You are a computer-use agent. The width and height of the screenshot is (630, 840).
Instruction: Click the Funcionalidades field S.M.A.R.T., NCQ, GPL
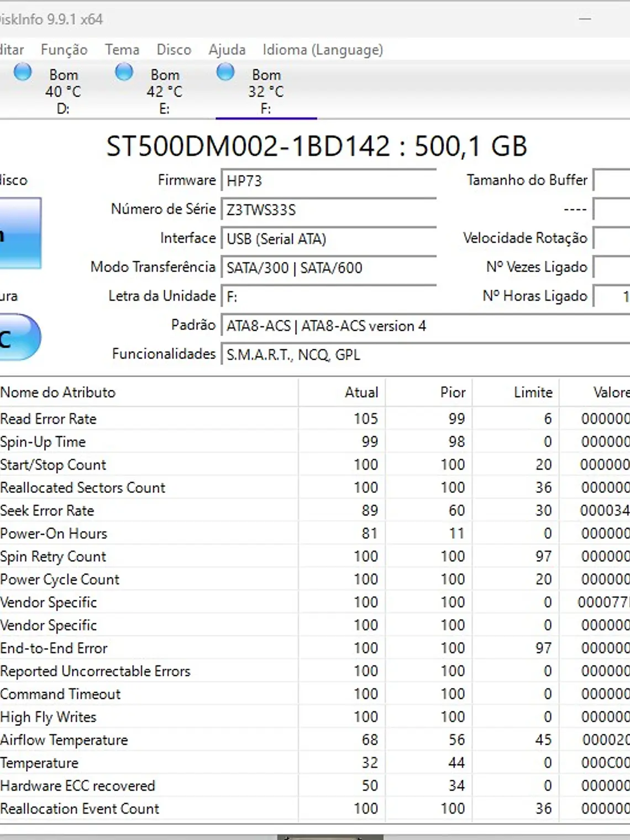coord(425,355)
